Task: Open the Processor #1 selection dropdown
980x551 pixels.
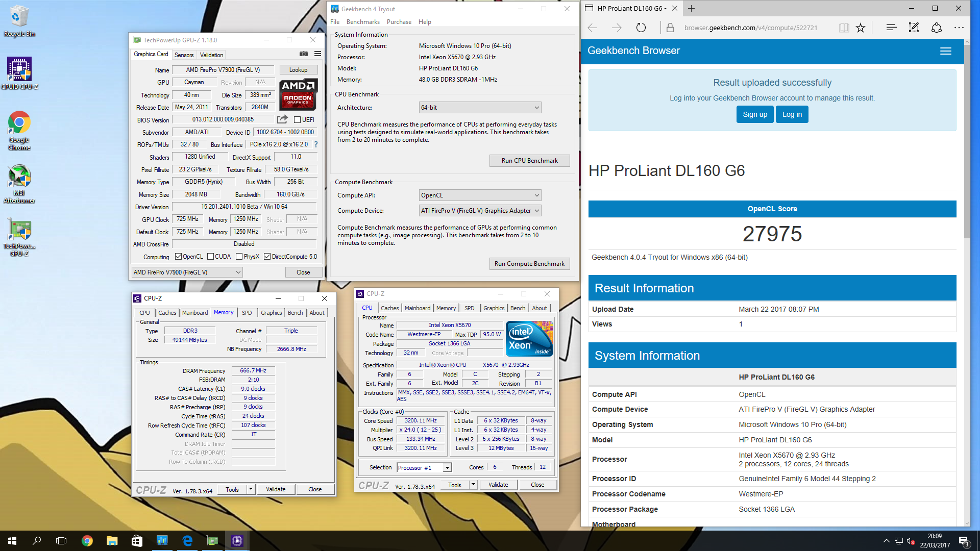Action: [x=424, y=468]
